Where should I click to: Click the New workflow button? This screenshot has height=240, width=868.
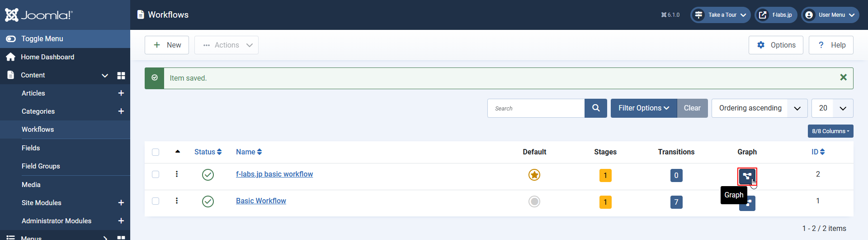pos(167,45)
